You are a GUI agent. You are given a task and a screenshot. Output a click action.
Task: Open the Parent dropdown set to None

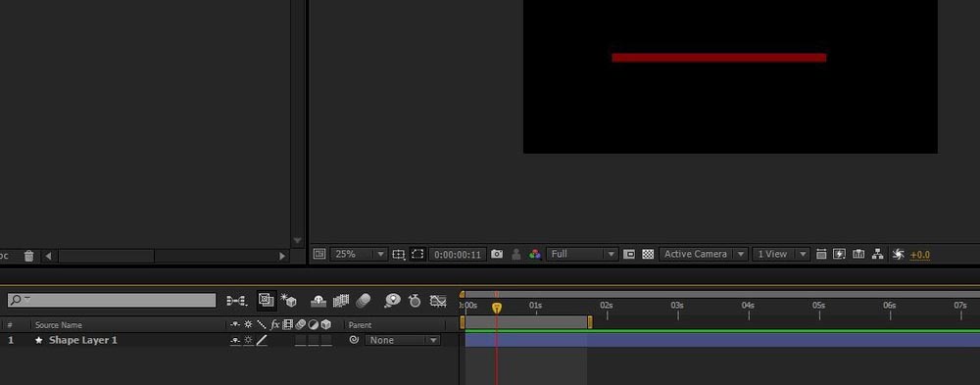pyautogui.click(x=403, y=340)
